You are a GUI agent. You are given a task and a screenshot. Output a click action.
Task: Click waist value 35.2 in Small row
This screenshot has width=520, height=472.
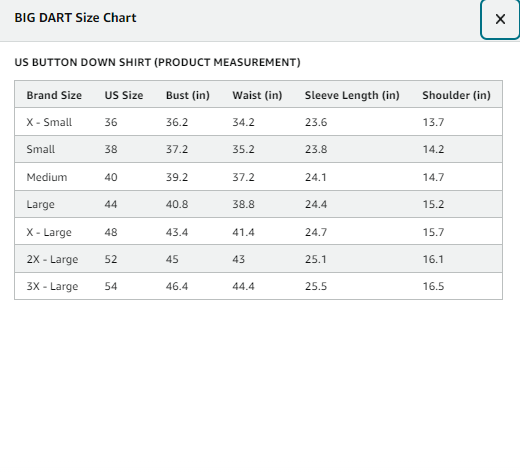coord(243,149)
